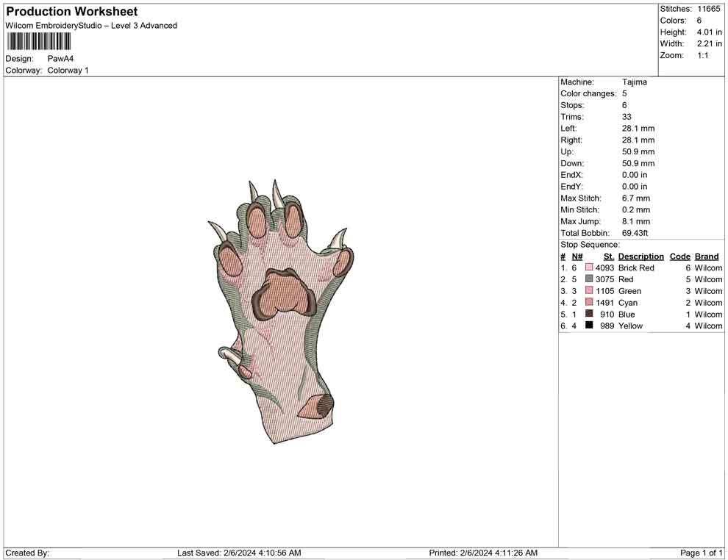Click the "Code" column header
Image resolution: width=728 pixels, height=560 pixels.
(679, 256)
